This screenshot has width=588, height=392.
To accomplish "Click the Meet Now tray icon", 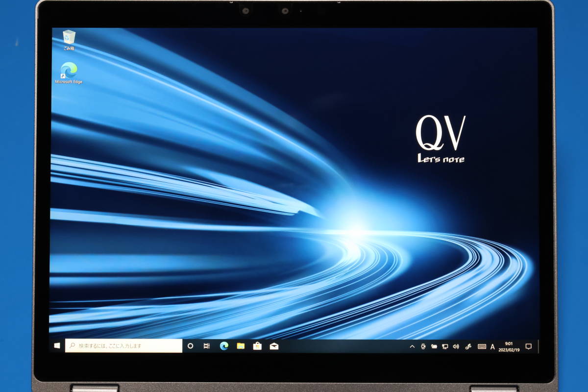I will coord(423,346).
